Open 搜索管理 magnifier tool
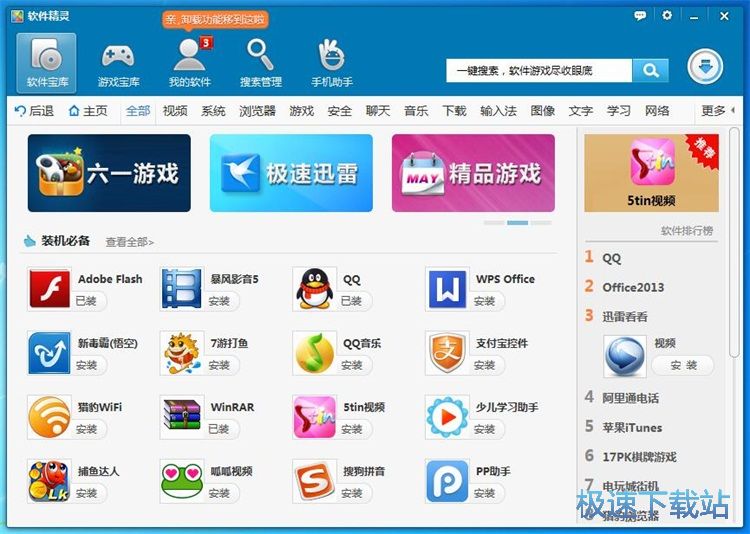This screenshot has width=750, height=534. [261, 64]
